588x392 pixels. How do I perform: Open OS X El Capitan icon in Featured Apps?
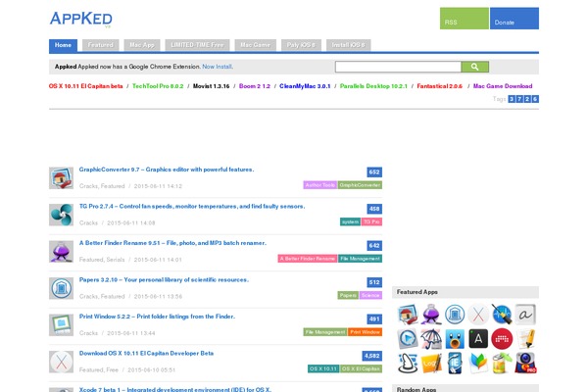478,315
